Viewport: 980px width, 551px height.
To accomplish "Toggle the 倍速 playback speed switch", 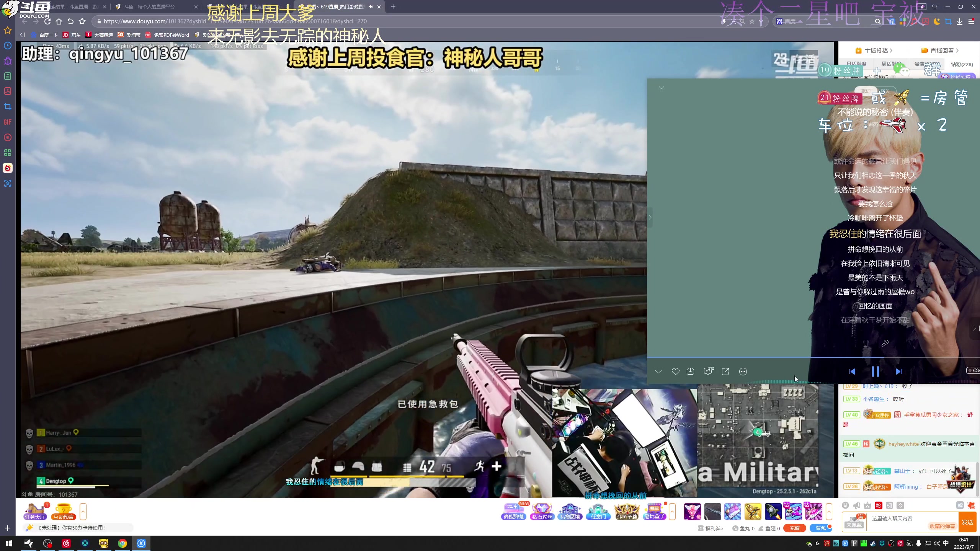I will [973, 370].
